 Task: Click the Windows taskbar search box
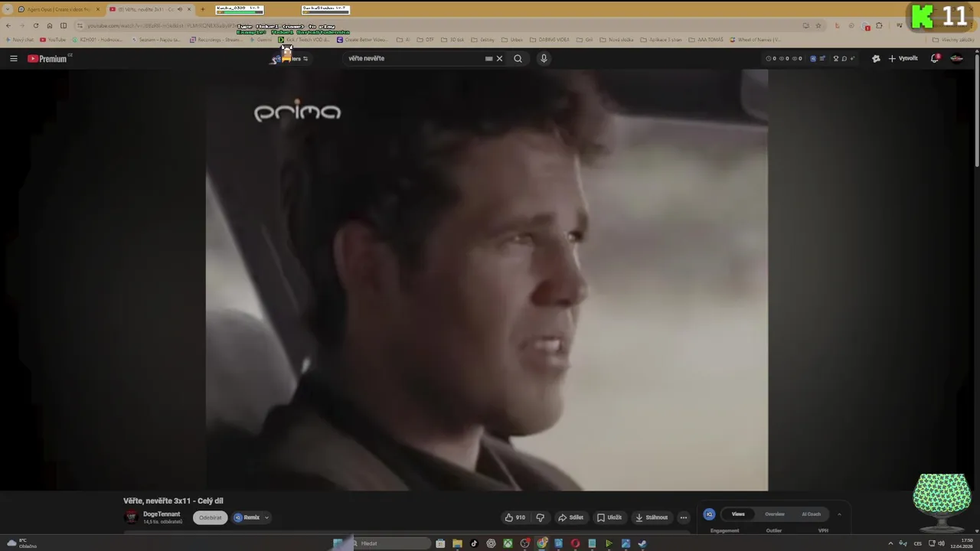click(390, 543)
